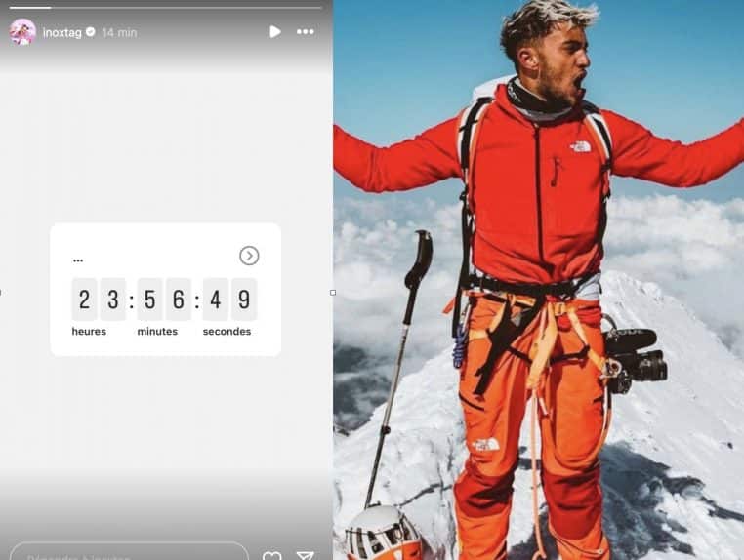Click the "secondes" label under countdown
744x560 pixels.
(x=227, y=332)
